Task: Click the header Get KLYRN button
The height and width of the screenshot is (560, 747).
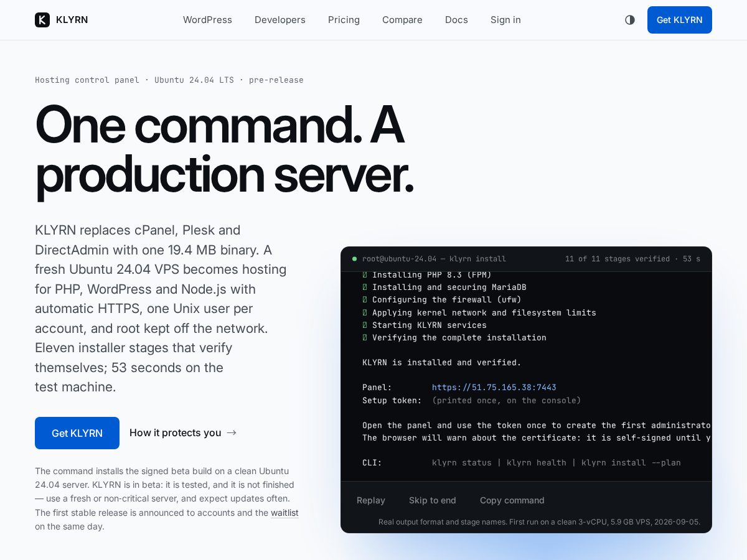Action: pyautogui.click(x=680, y=20)
